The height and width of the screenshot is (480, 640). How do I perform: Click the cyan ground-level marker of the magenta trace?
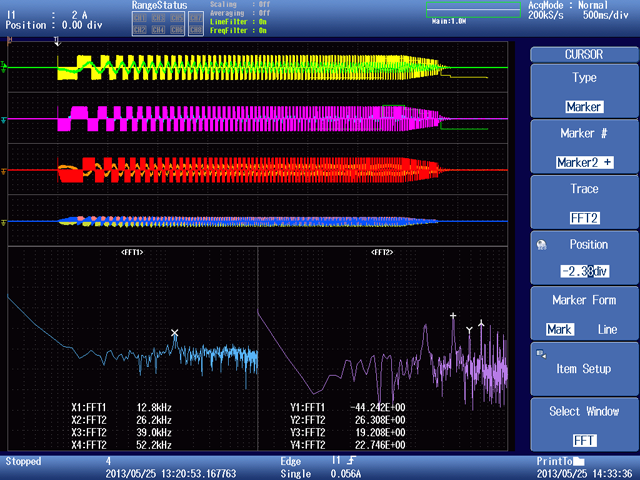click(x=4, y=120)
